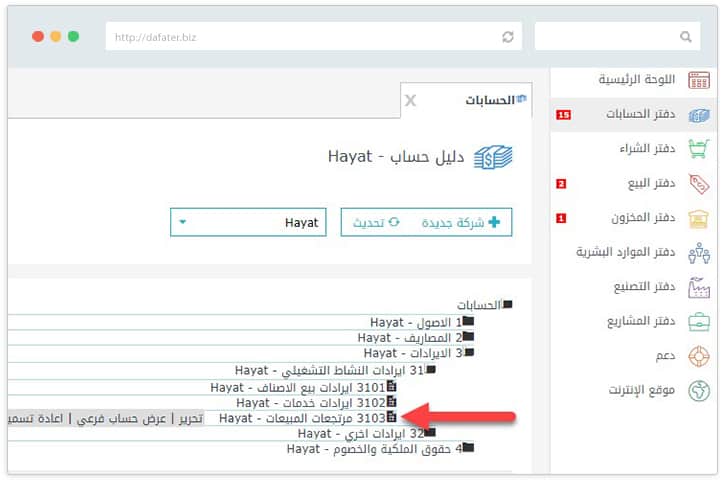Click the Purchases book shopping cart icon

698,149
